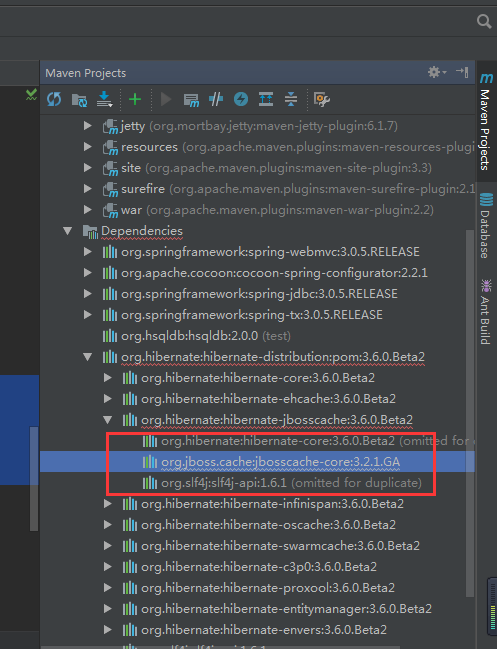Click the Download Sources and Documentation icon
The height and width of the screenshot is (649, 497).
pos(105,99)
